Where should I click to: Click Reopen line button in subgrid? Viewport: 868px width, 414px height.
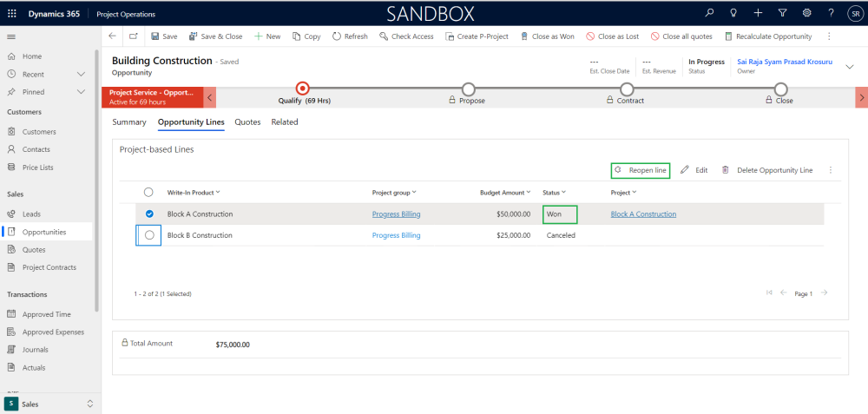(x=641, y=170)
